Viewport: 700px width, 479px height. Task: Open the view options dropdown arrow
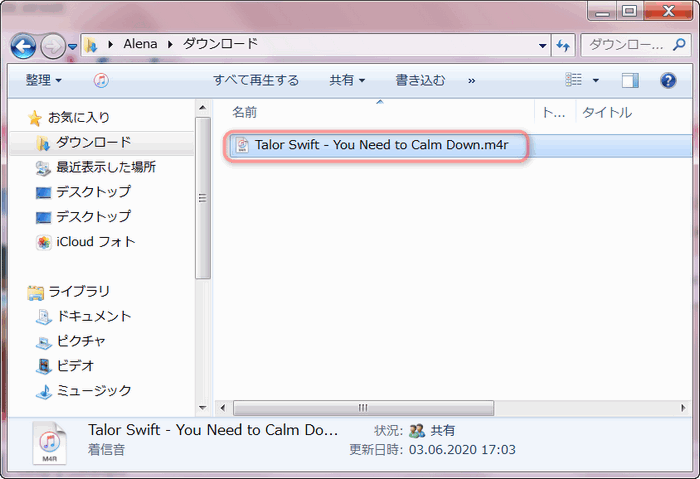[x=596, y=80]
